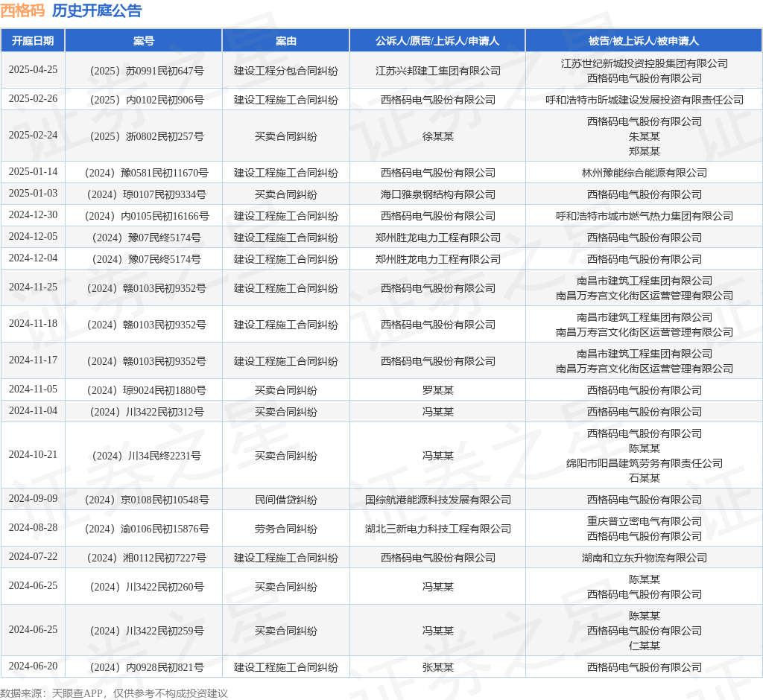The image size is (763, 700).
Task: Click 海口雅泉钢结构有限公司 cell
Action: click(437, 194)
